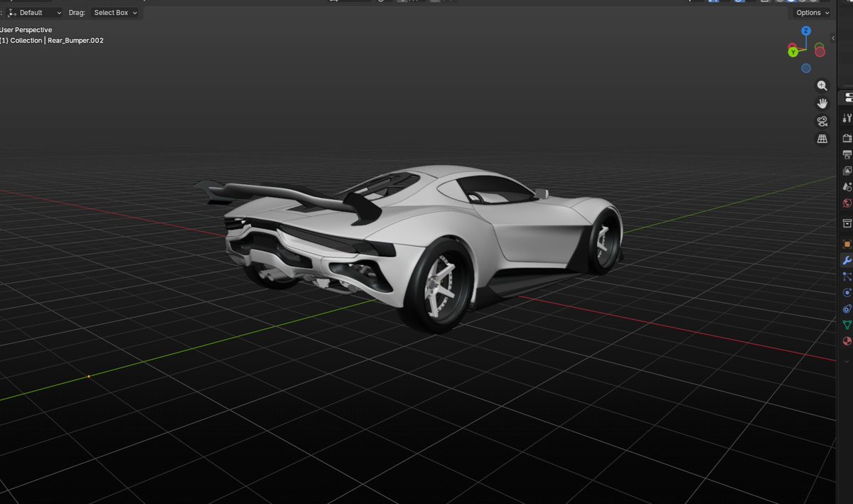Open the Object properties orange square tab
The image size is (853, 504).
pyautogui.click(x=847, y=244)
